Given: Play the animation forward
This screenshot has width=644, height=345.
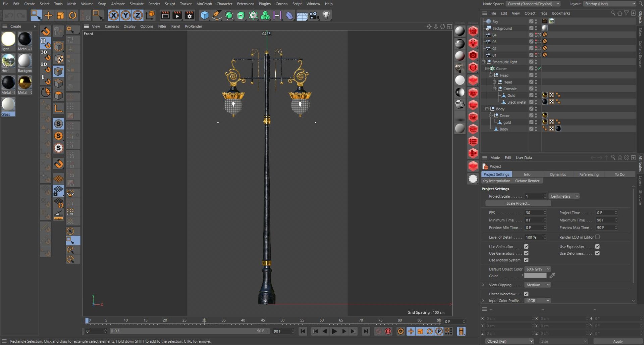Looking at the screenshot, I should [334, 332].
